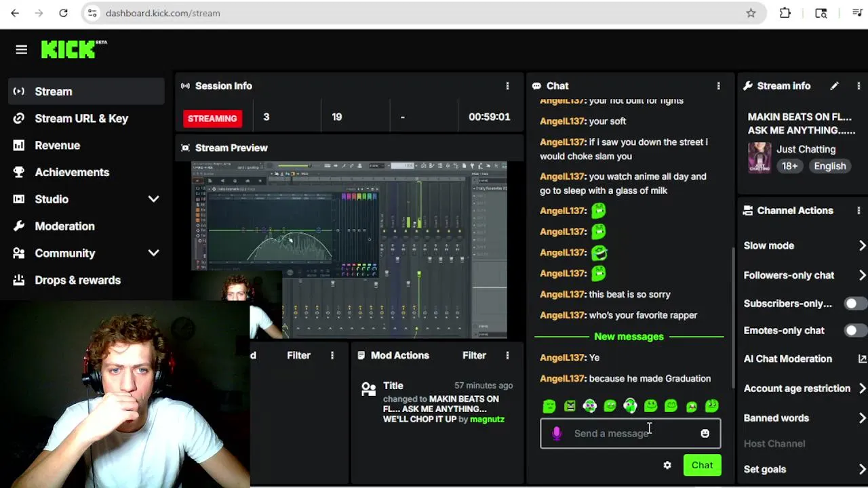Focus the Send a message input
868x488 pixels.
[x=630, y=434]
